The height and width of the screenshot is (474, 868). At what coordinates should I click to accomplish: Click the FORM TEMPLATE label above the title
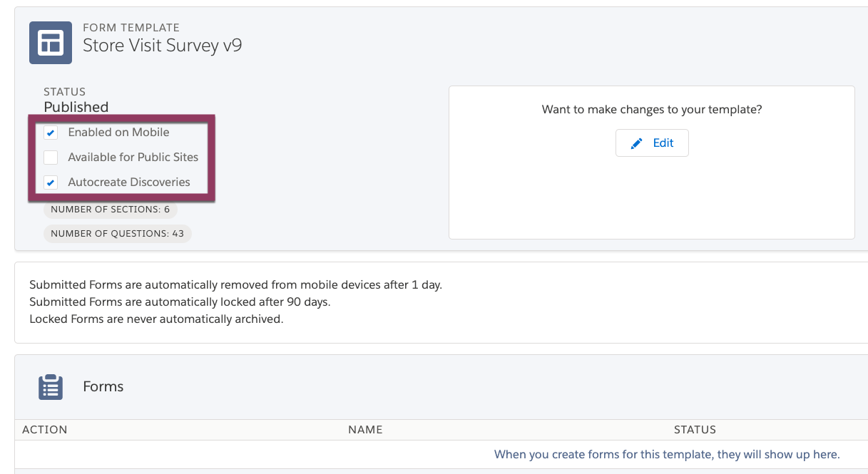click(131, 28)
